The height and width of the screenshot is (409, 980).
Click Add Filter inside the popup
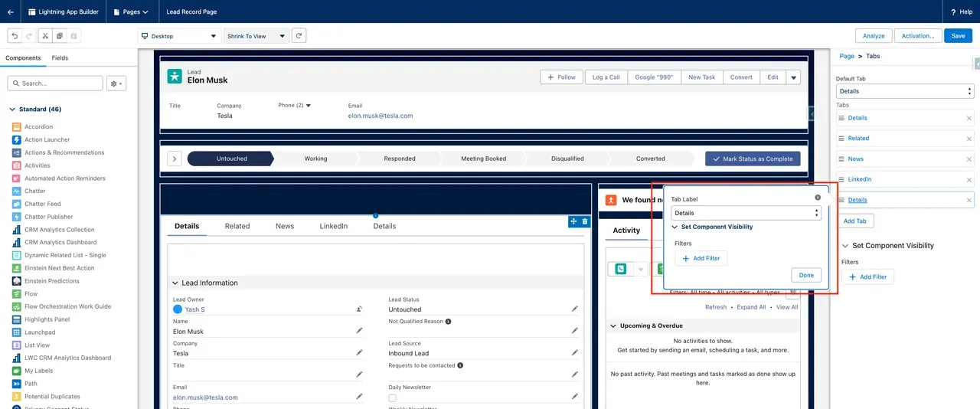pos(701,258)
